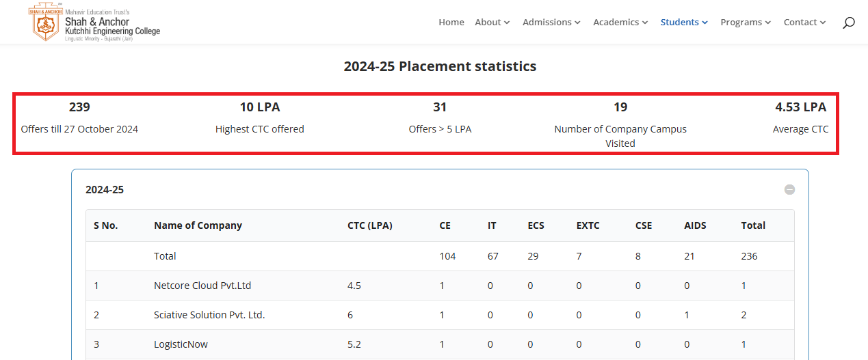
Task: Click the AIDS column header
Action: (695, 225)
